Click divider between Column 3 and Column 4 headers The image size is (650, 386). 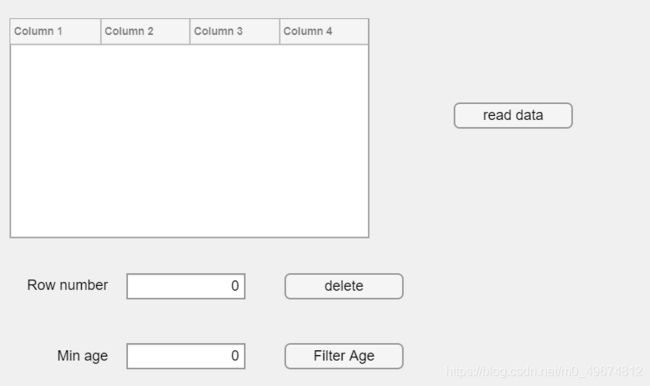tap(280, 32)
